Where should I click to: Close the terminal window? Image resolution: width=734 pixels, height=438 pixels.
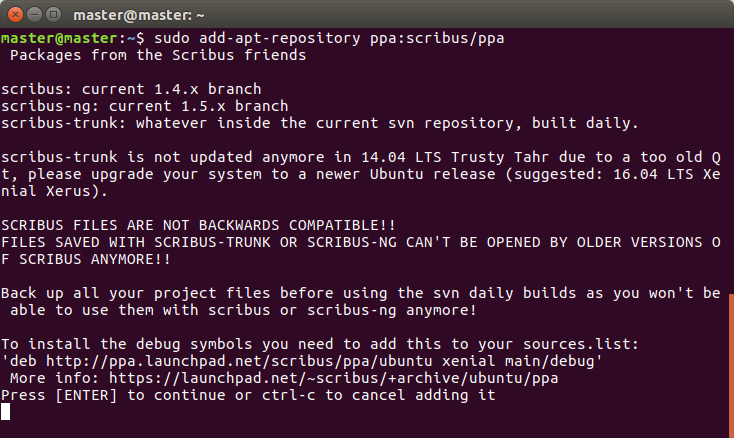(14, 15)
